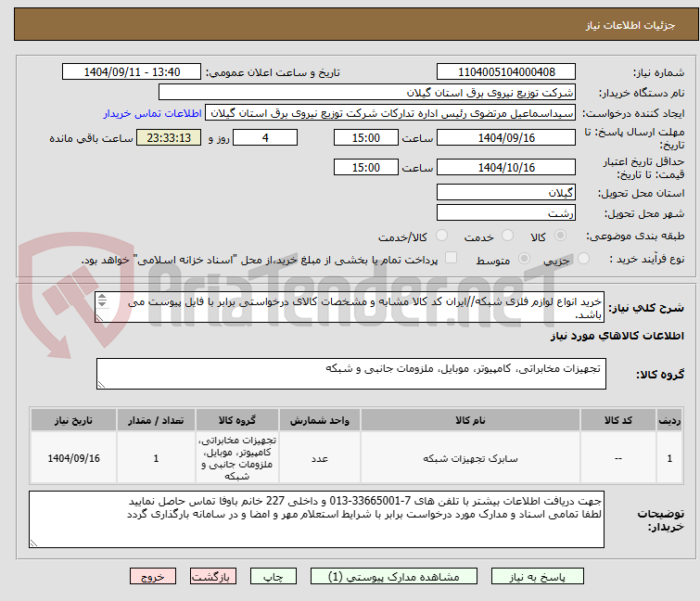Viewport: 700px width, 601px height.
Task: Click the شهر محل تحویل field رشت
Action: pyautogui.click(x=506, y=213)
